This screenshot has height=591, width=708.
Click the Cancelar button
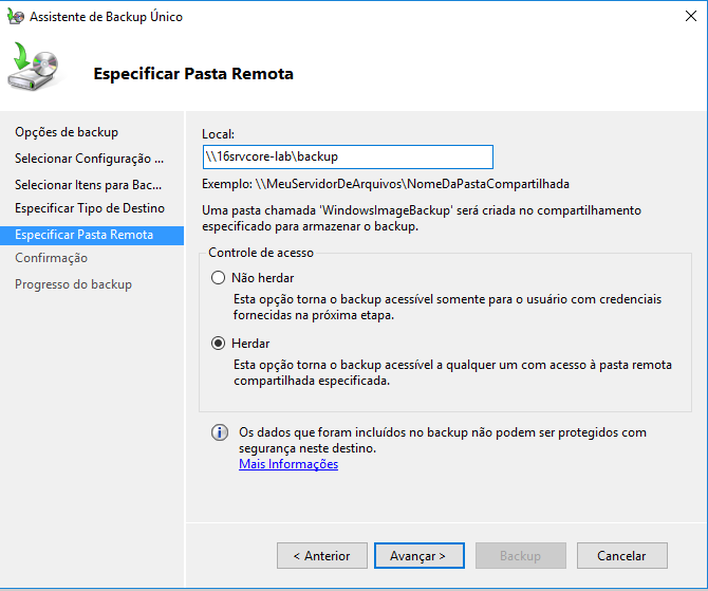pyautogui.click(x=622, y=556)
